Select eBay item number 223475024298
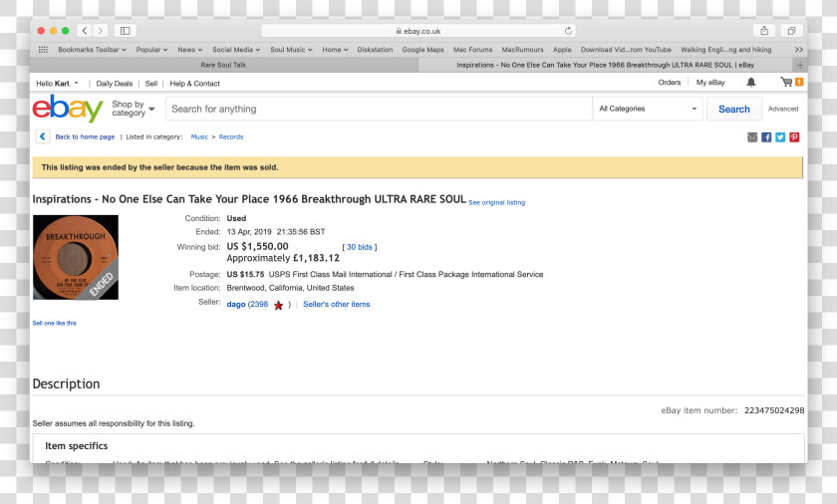The width and height of the screenshot is (837, 504). (x=774, y=410)
